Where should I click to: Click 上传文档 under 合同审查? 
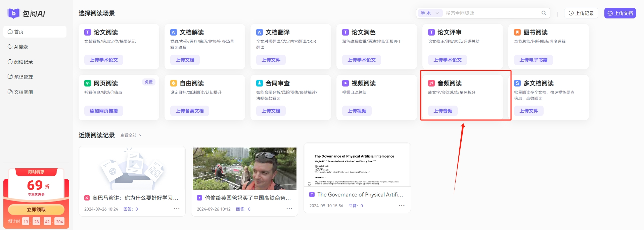(271, 111)
